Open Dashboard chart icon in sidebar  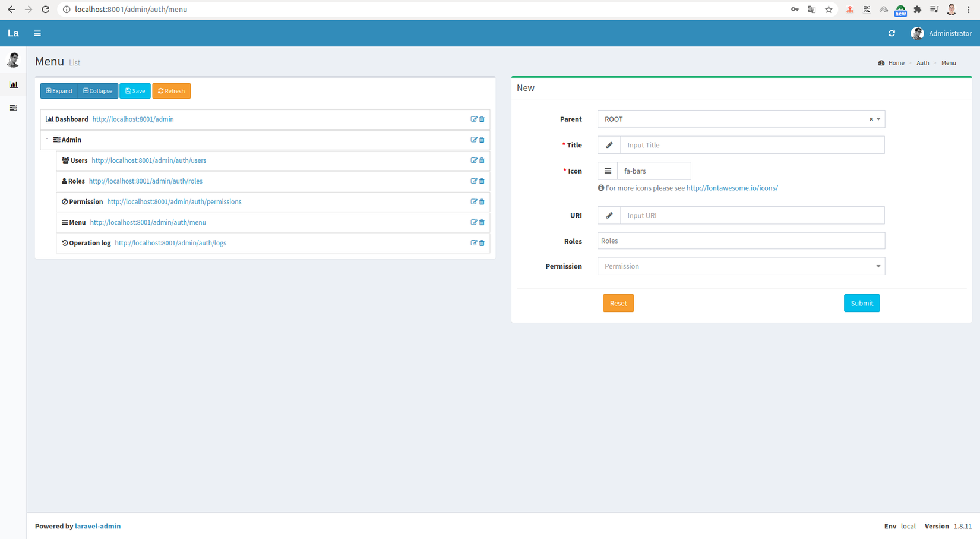pyautogui.click(x=13, y=84)
